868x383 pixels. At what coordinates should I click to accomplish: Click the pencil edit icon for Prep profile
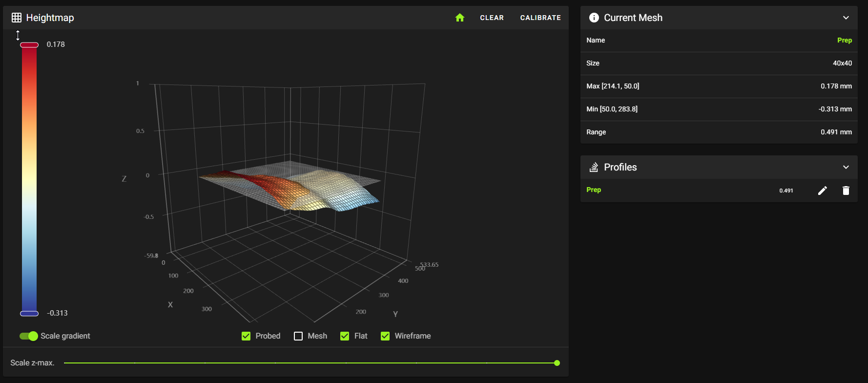click(x=823, y=191)
